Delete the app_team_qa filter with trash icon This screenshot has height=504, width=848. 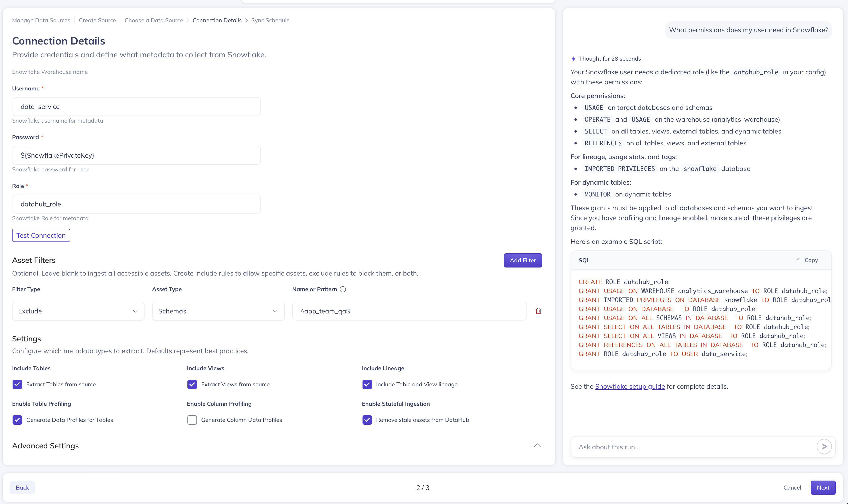click(x=538, y=311)
